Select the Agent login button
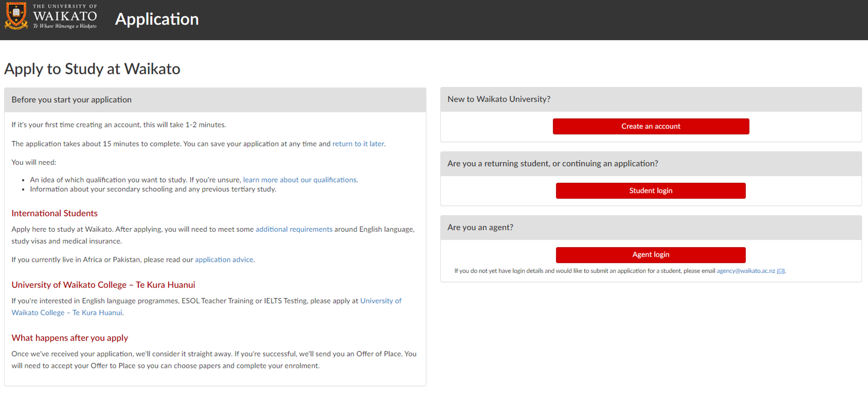 (651, 255)
